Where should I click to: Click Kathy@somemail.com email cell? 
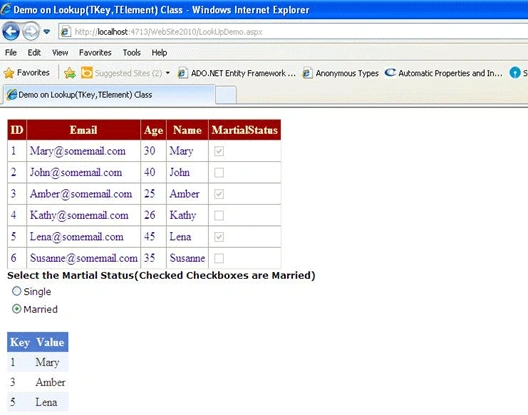tap(84, 215)
